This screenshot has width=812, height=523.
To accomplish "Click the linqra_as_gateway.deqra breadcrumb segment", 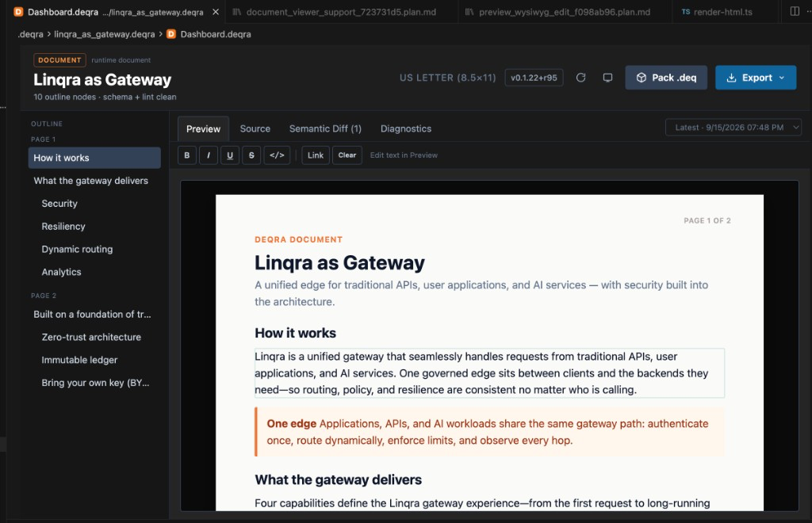I will [x=105, y=34].
